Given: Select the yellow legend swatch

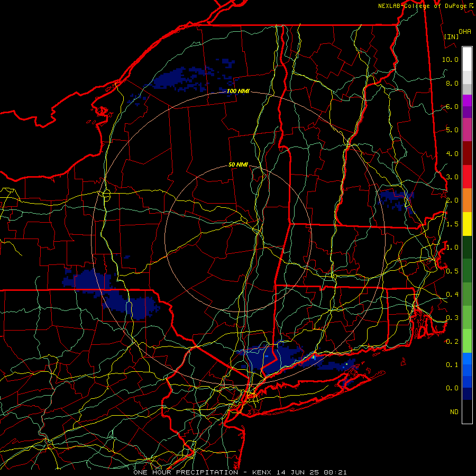Looking at the screenshot, I should click(467, 224).
